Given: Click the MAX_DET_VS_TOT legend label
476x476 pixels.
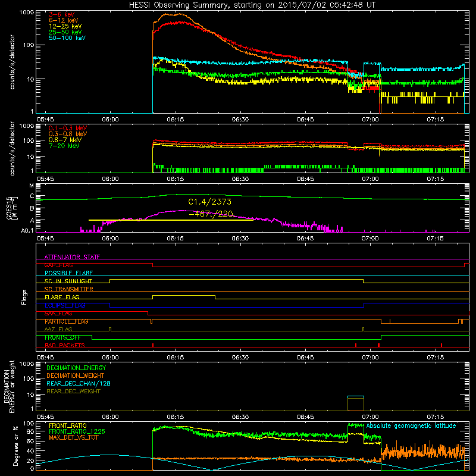Looking at the screenshot, I should 73,437.
